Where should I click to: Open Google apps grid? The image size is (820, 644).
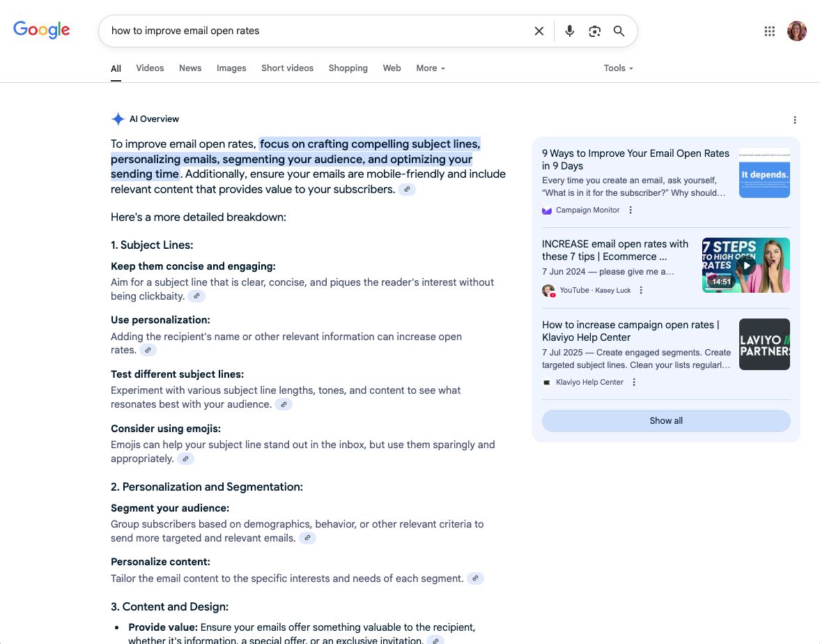(x=769, y=31)
